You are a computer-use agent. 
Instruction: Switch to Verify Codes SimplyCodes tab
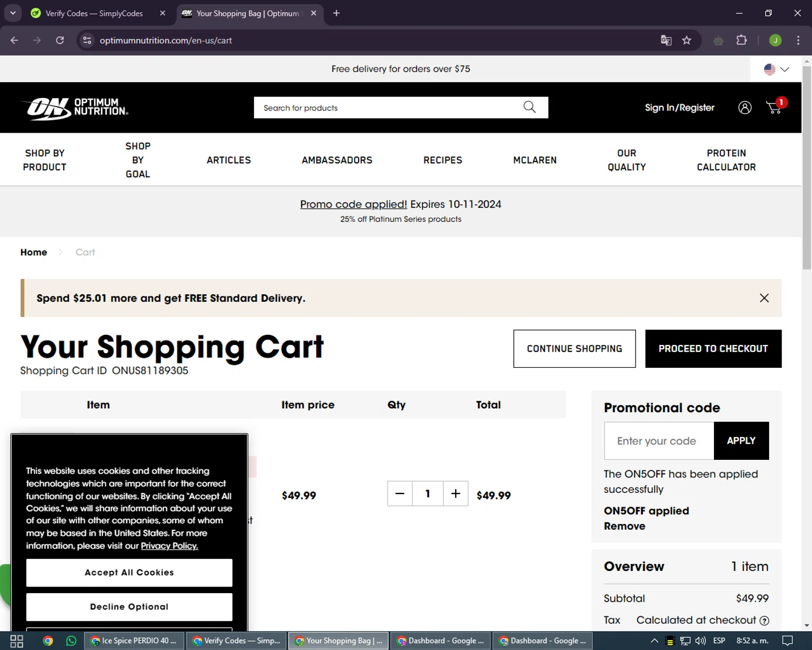[95, 14]
